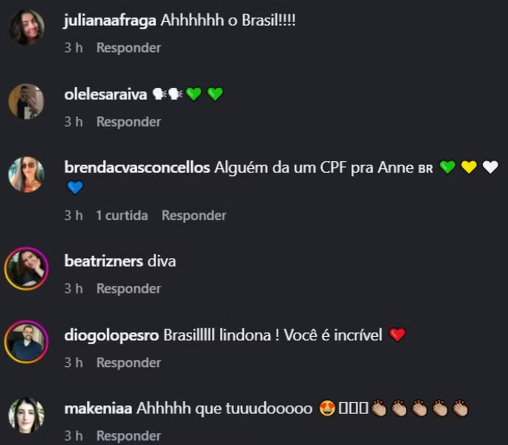Viewport: 508px width, 445px height.
Task: Go to beatrizners's profile via username
Action: pyautogui.click(x=104, y=261)
